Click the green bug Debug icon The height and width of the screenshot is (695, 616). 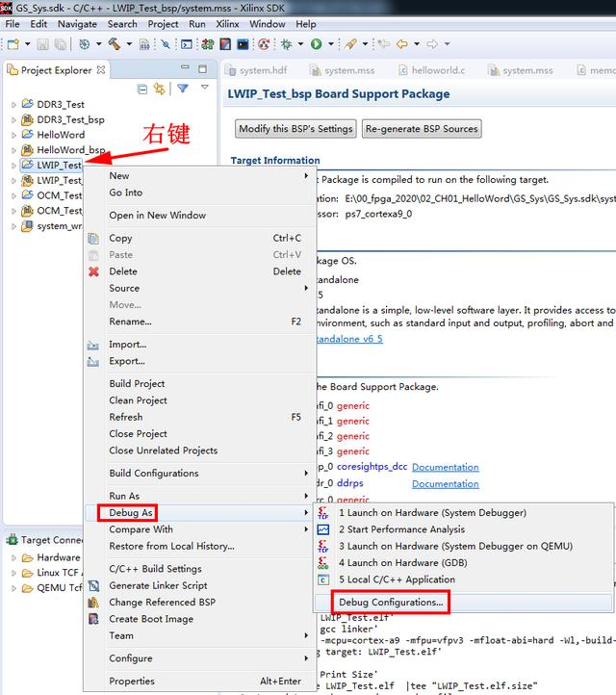point(286,44)
